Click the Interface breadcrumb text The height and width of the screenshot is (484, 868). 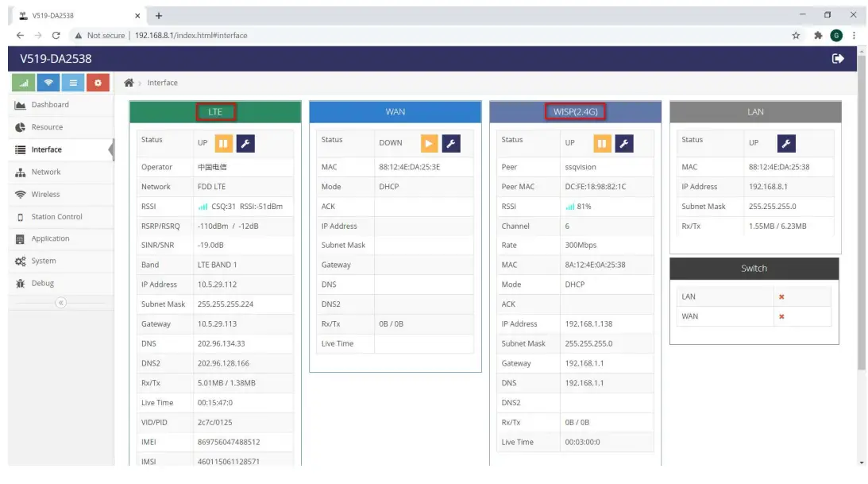162,83
